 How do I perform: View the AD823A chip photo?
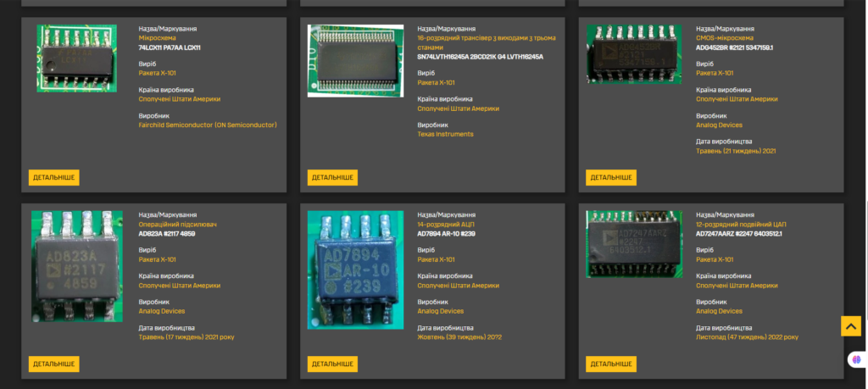pos(77,266)
